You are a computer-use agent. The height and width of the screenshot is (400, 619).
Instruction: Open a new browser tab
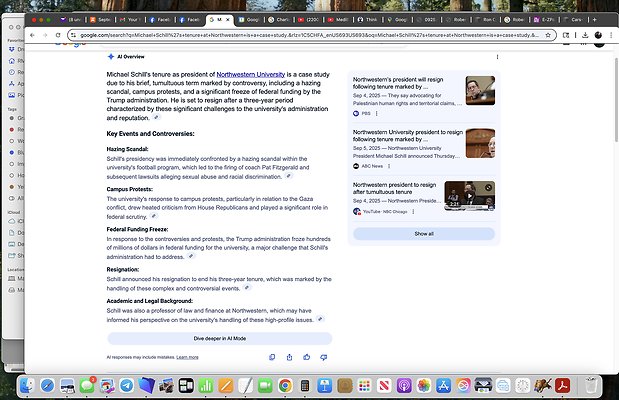click(x=595, y=19)
